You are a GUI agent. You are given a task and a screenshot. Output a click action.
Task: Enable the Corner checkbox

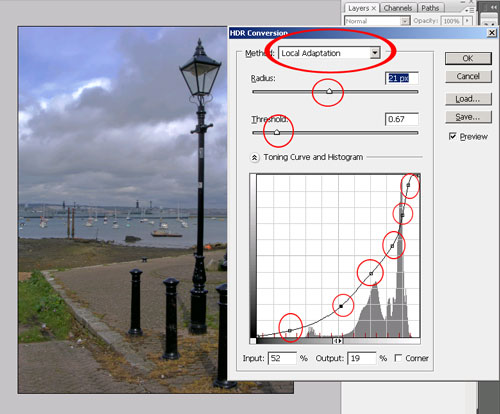tap(398, 358)
